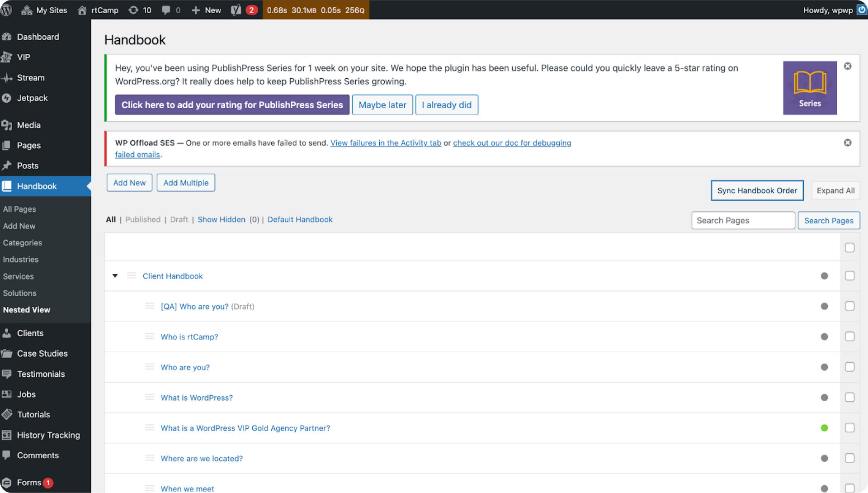Viewport: 868px width, 493px height.
Task: Open Case Studies folder icon
Action: [x=7, y=354]
